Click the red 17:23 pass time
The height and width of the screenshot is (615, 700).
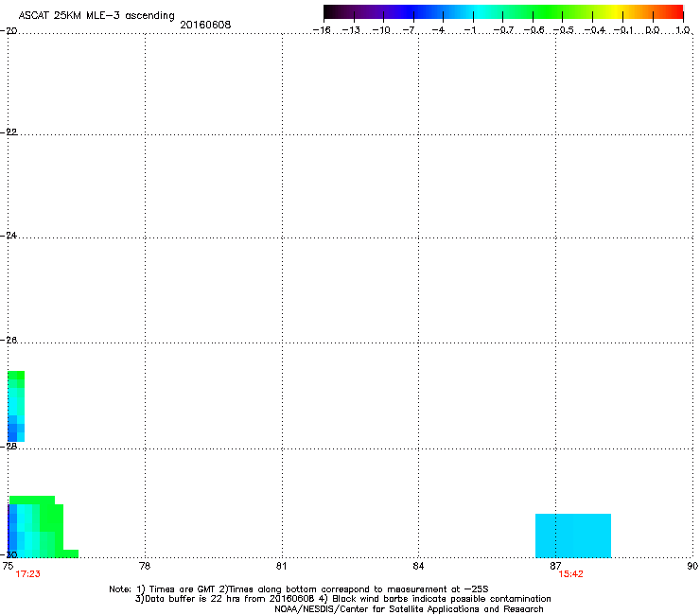pos(27,574)
